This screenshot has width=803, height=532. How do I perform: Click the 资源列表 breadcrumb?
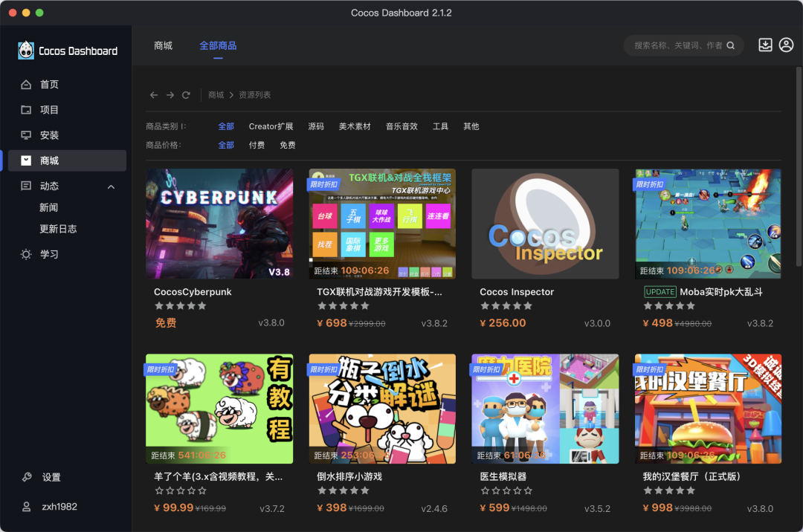254,95
